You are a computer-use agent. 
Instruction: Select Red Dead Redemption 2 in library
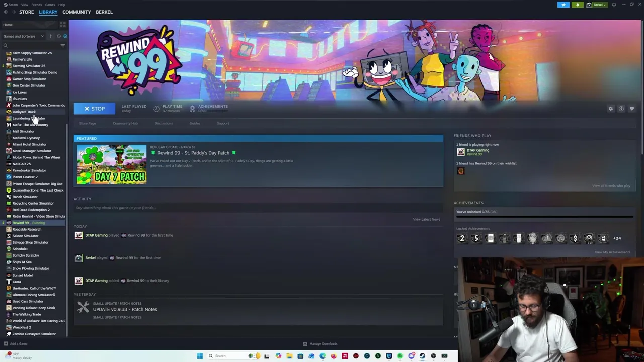31,210
